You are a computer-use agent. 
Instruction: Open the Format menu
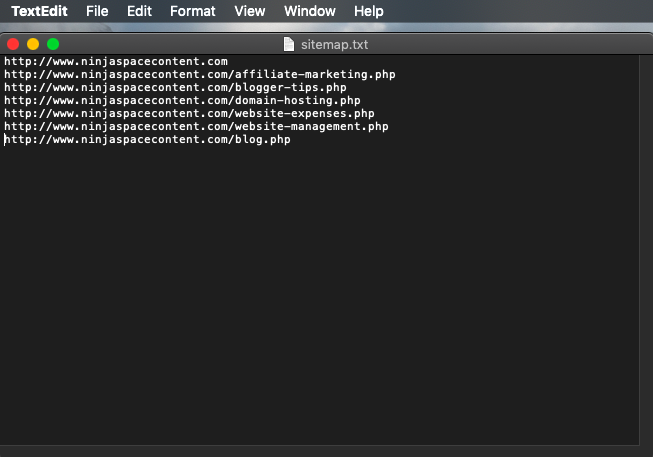192,11
